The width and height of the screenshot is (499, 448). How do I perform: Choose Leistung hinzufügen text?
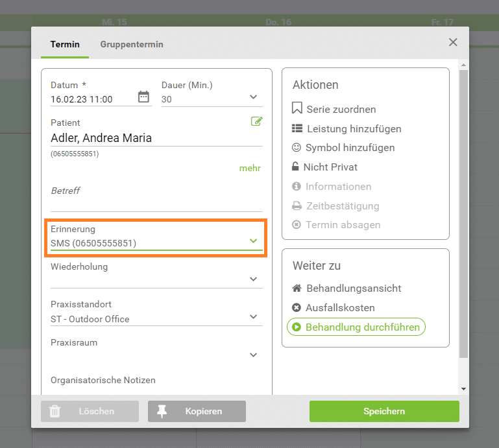point(354,129)
